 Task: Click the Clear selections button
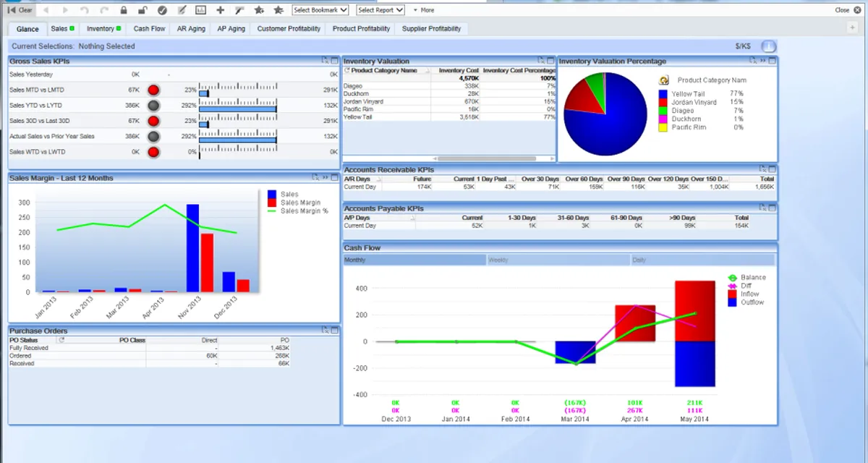(20, 10)
